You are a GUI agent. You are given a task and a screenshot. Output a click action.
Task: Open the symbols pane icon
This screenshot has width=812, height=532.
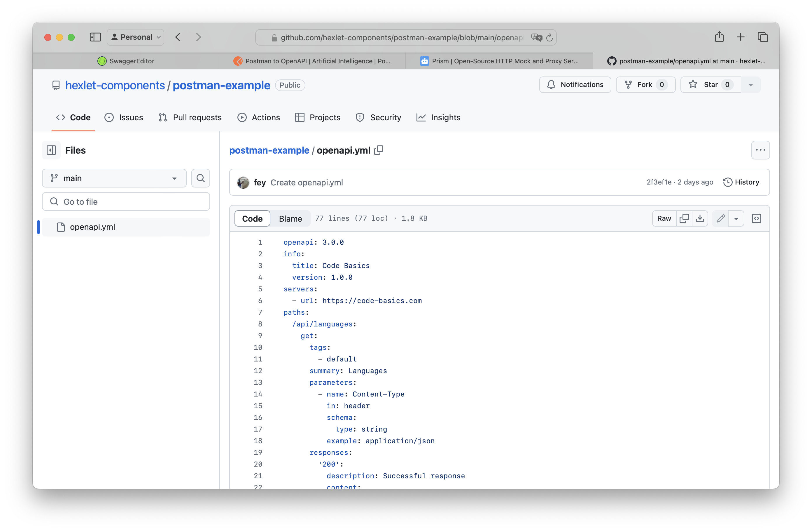pyautogui.click(x=757, y=218)
